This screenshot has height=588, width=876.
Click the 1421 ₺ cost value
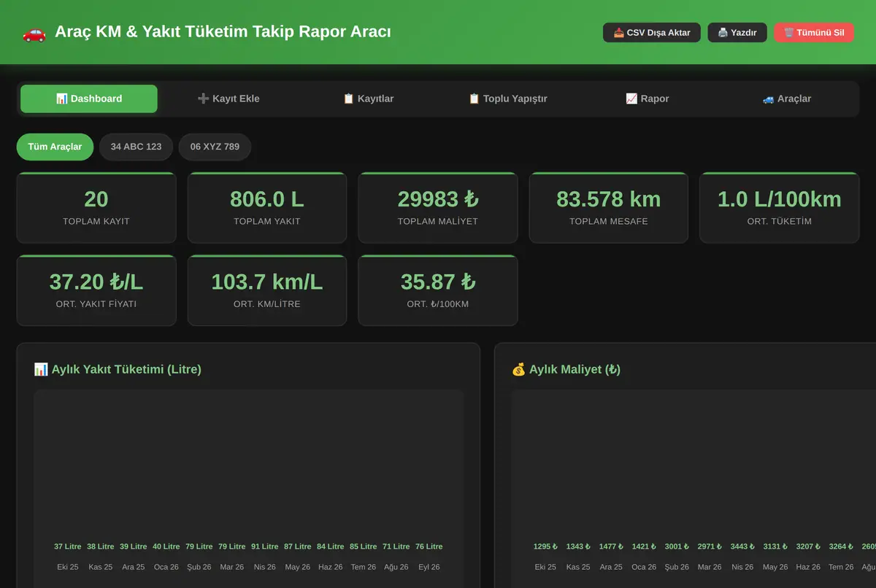644,546
